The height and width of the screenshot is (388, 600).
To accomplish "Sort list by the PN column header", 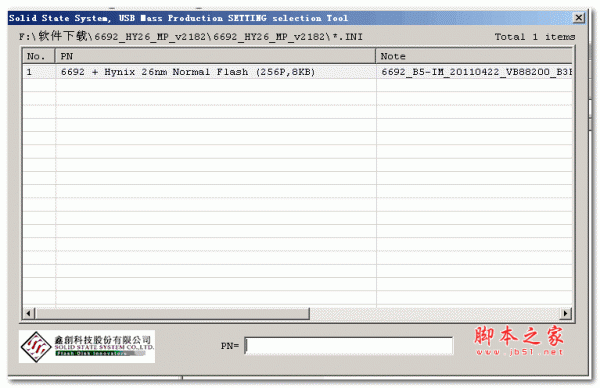I will 215,56.
